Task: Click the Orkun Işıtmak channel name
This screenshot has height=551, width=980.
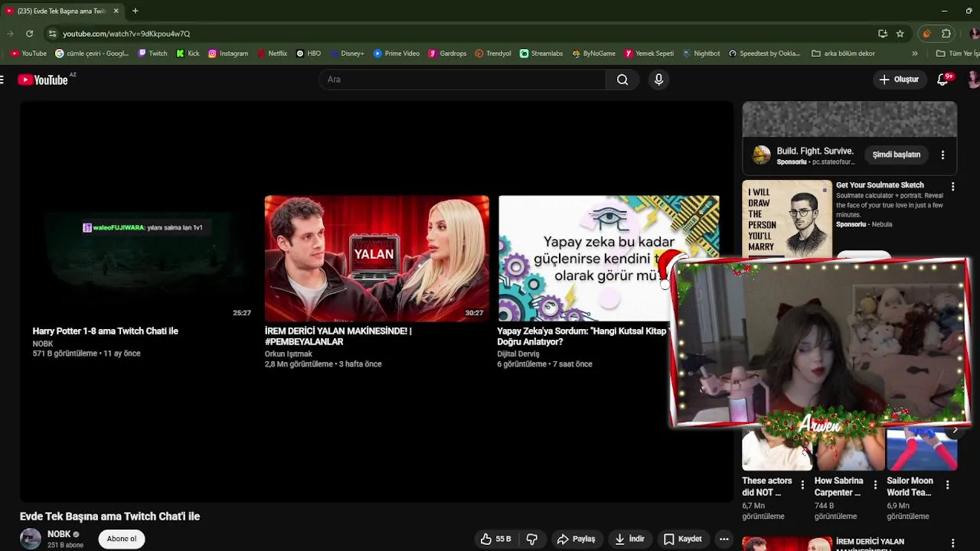Action: (x=288, y=354)
